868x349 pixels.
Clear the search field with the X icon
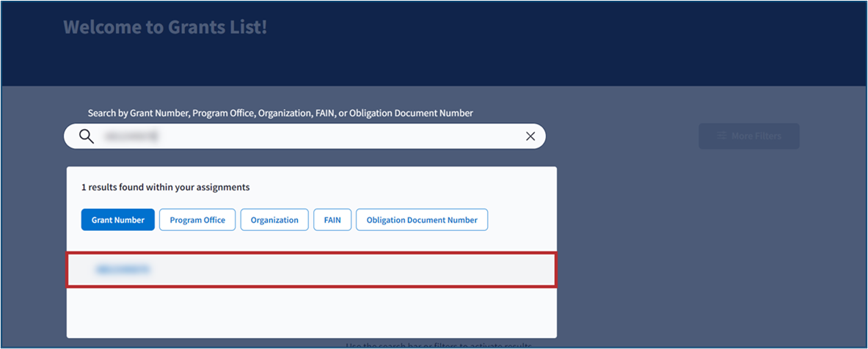click(x=530, y=136)
